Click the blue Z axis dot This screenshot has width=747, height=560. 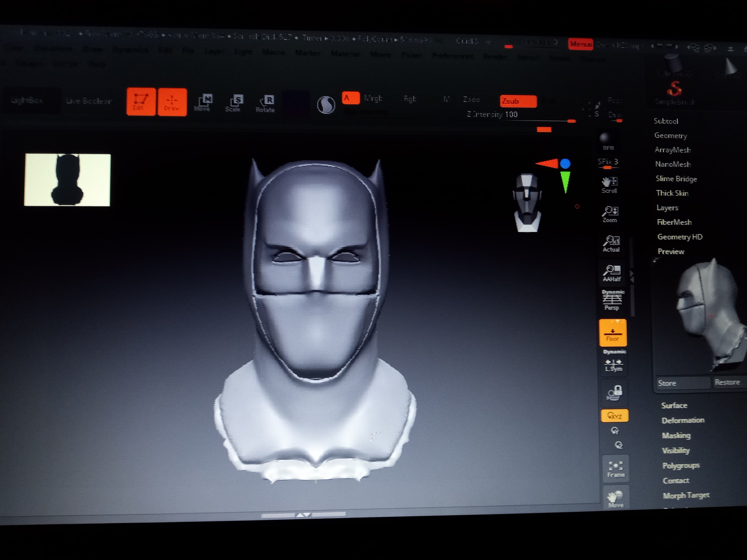(x=565, y=164)
